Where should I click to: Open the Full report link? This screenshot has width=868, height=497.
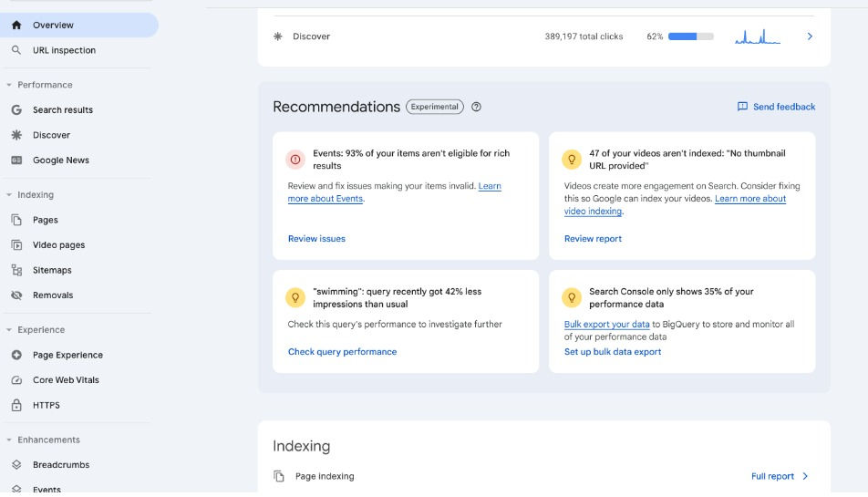772,476
